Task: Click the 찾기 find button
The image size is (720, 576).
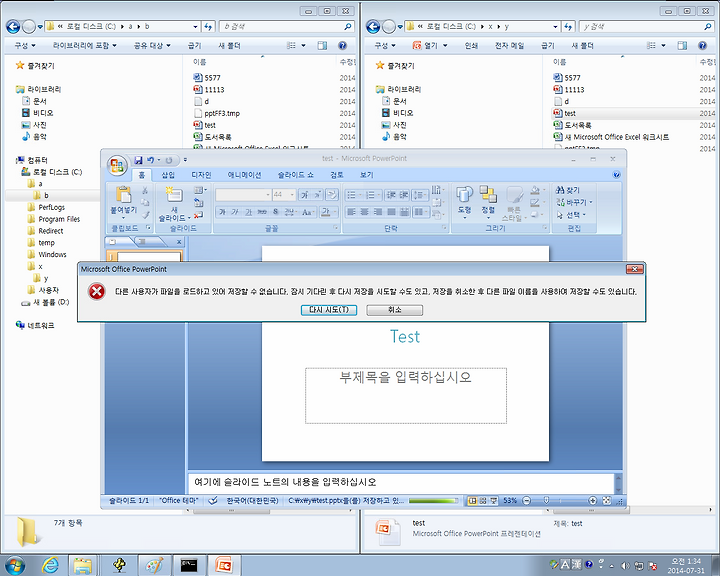Action: point(568,190)
